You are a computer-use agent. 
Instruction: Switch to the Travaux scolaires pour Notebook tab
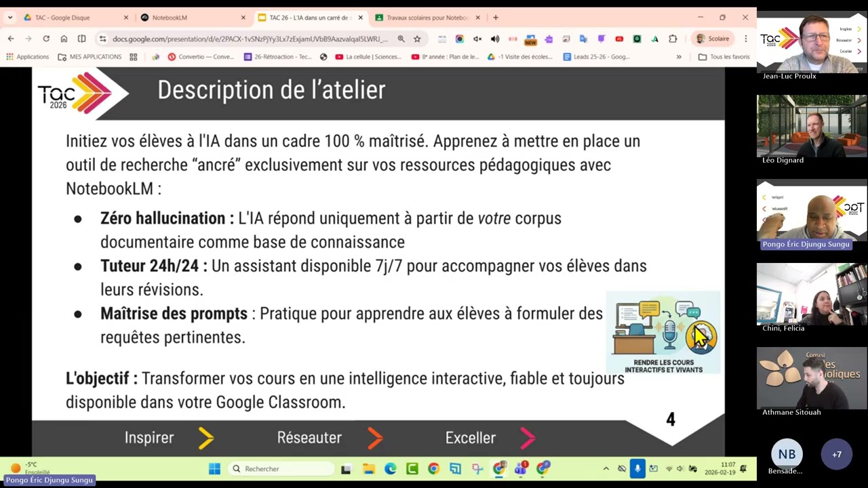tap(427, 18)
